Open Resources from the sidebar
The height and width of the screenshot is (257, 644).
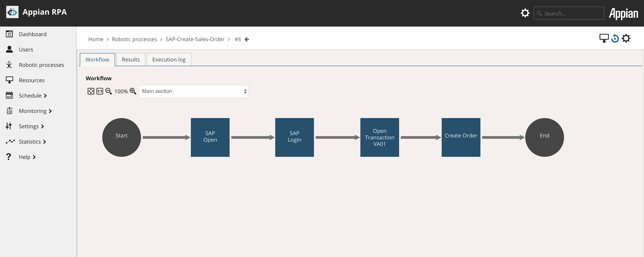pyautogui.click(x=32, y=80)
